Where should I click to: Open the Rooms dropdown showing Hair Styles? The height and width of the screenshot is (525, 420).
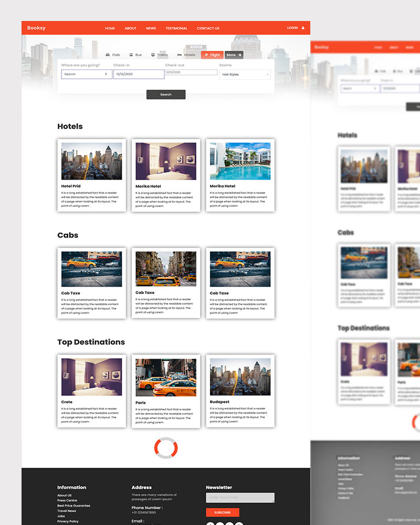pyautogui.click(x=244, y=74)
